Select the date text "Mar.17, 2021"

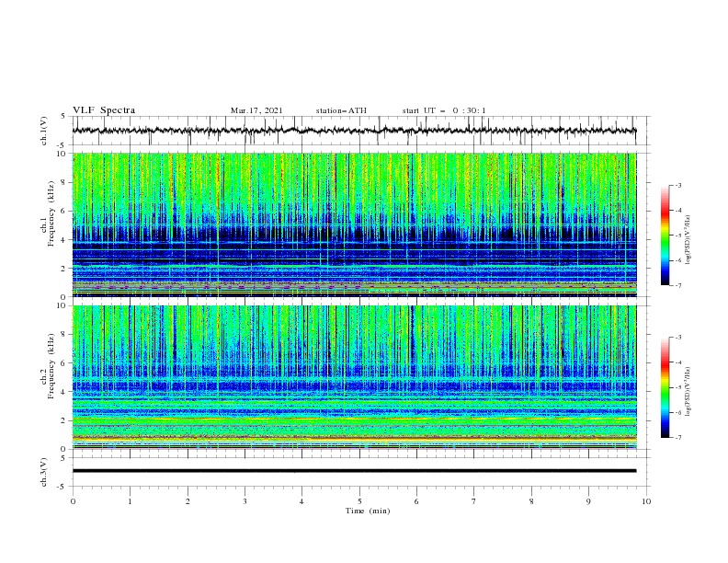click(x=256, y=110)
